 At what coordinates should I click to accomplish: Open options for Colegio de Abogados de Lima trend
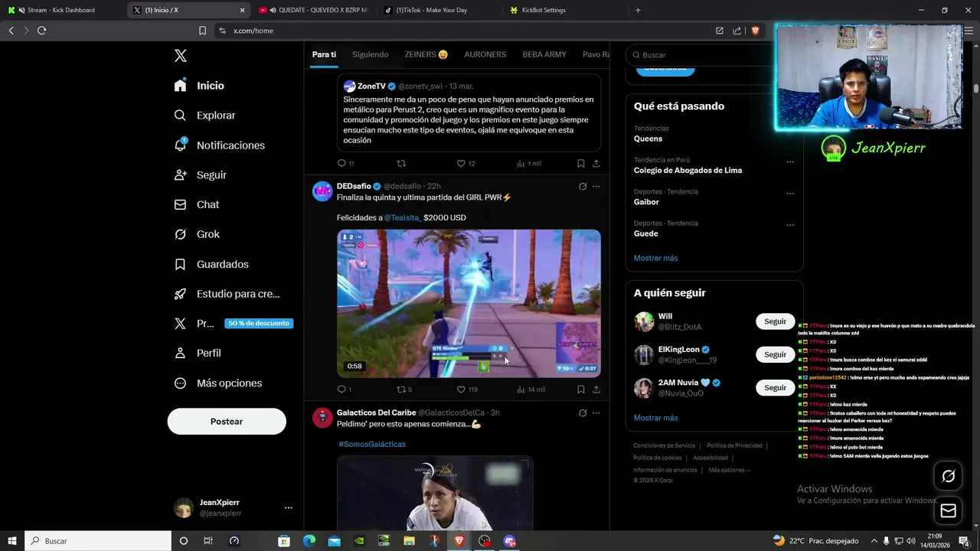[x=790, y=162]
